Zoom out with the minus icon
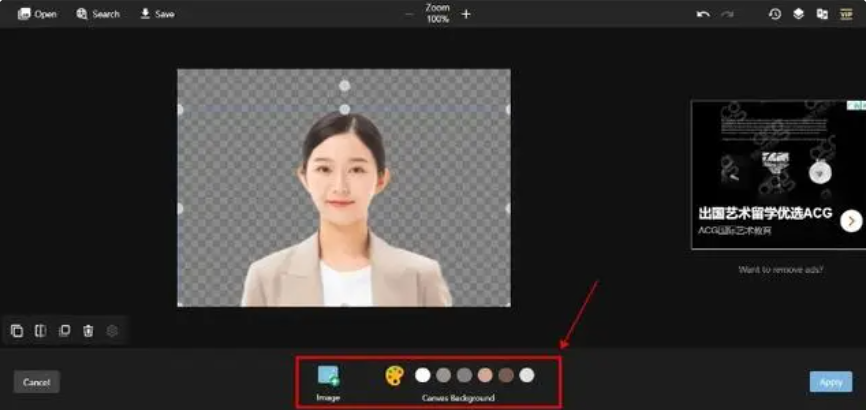 [x=409, y=14]
